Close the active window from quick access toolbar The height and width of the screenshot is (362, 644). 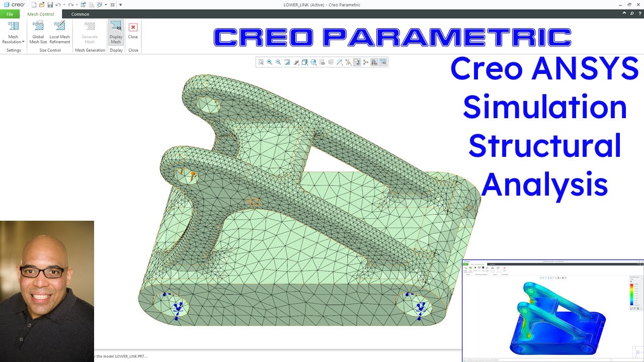pos(112,5)
